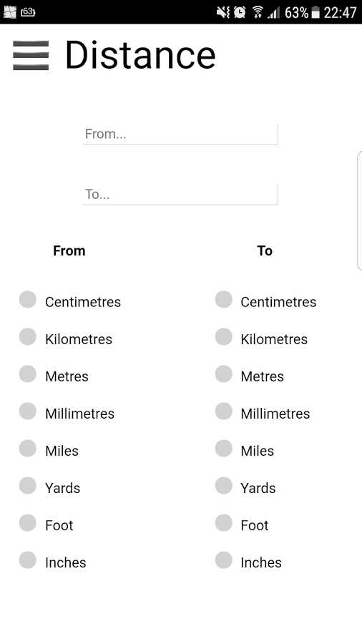
Task: Tap the Distance page title
Action: point(140,55)
